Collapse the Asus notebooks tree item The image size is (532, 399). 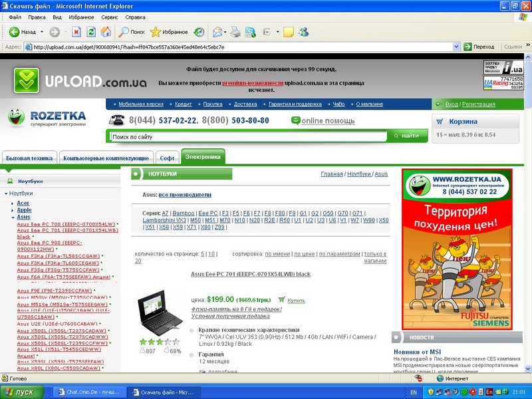click(13, 217)
